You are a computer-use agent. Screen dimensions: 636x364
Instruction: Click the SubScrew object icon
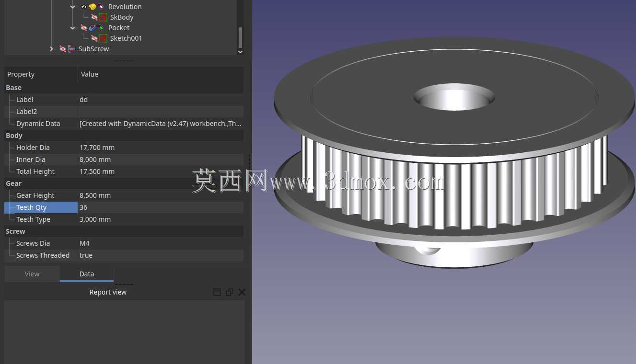(71, 49)
